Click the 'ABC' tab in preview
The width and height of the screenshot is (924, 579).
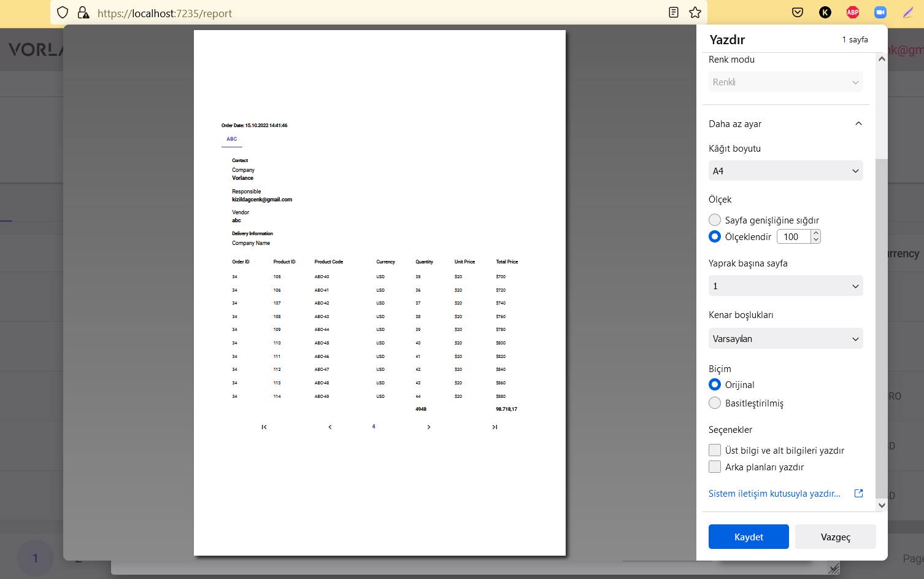click(x=232, y=139)
